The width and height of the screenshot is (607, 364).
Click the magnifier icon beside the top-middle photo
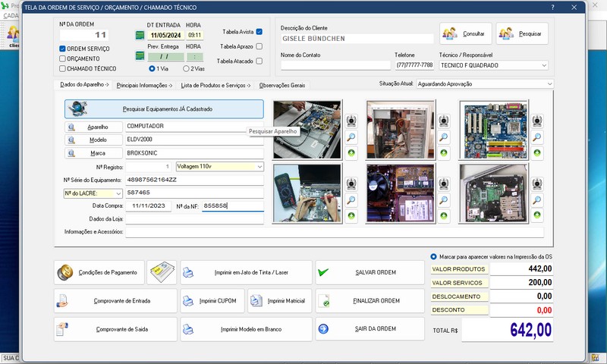click(x=444, y=137)
